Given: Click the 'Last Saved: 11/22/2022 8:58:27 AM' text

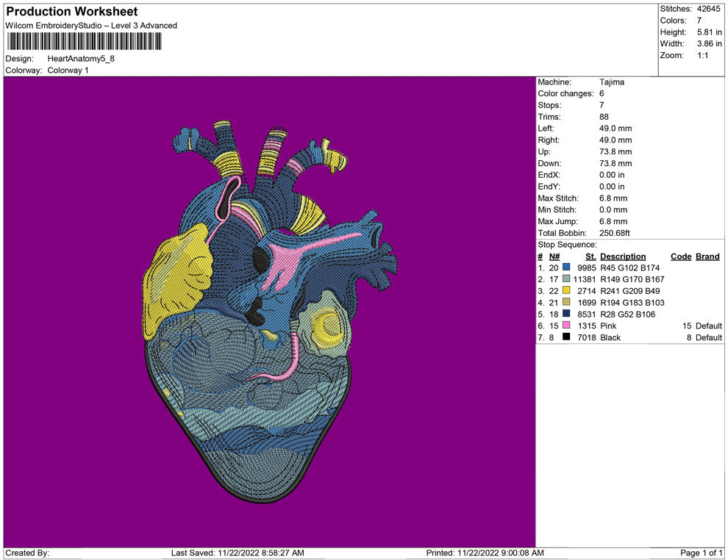Looking at the screenshot, I should point(238,553).
